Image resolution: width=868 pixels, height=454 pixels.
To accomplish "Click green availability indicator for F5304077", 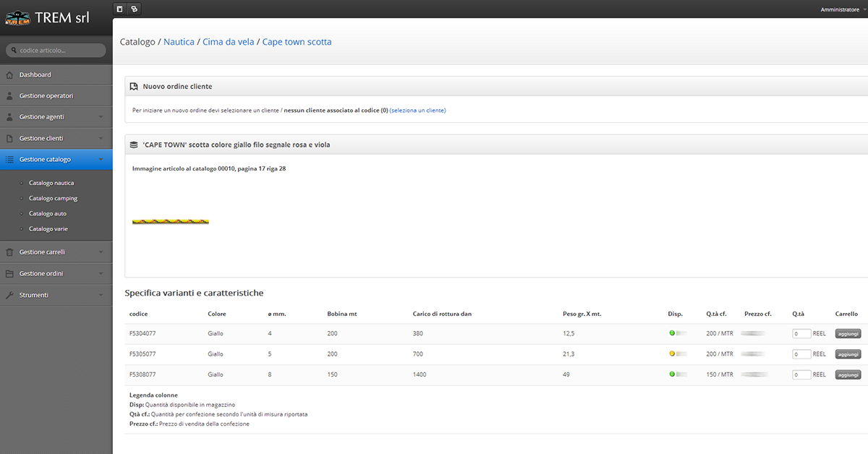I will [671, 333].
